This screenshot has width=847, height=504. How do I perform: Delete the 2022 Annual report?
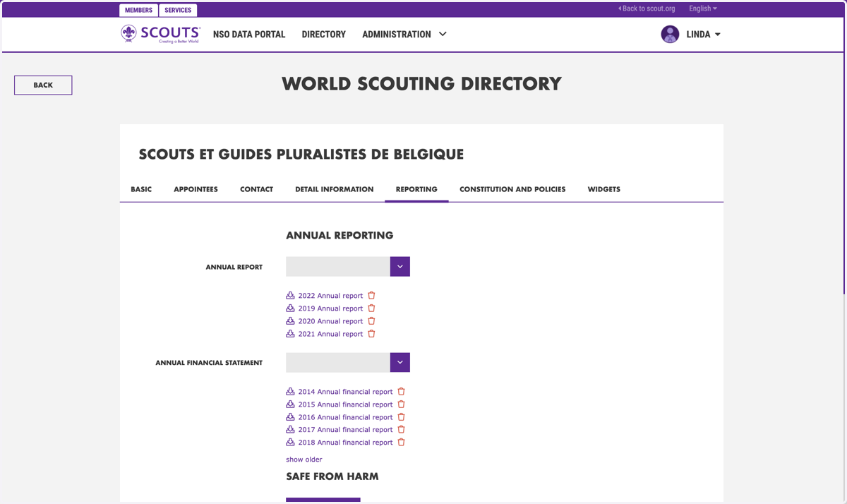pos(371,296)
